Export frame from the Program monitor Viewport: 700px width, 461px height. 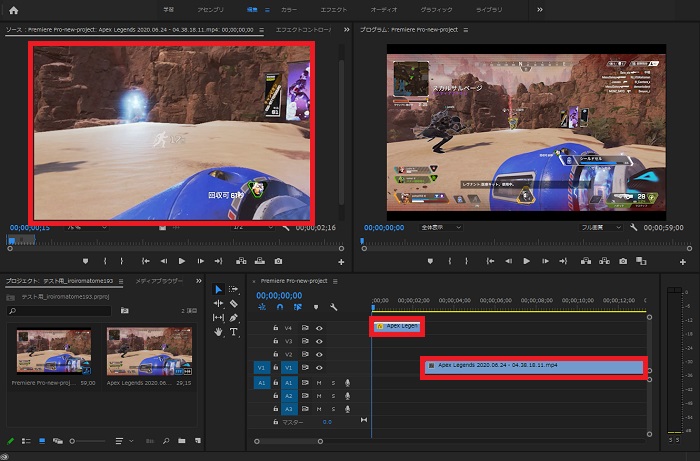623,261
